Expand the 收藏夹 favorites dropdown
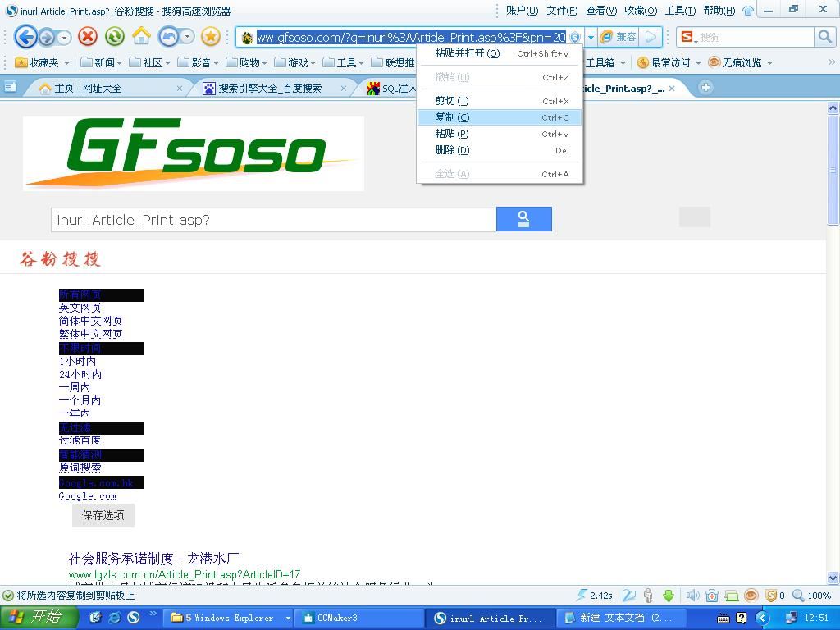This screenshot has height=630, width=840. coord(67,63)
